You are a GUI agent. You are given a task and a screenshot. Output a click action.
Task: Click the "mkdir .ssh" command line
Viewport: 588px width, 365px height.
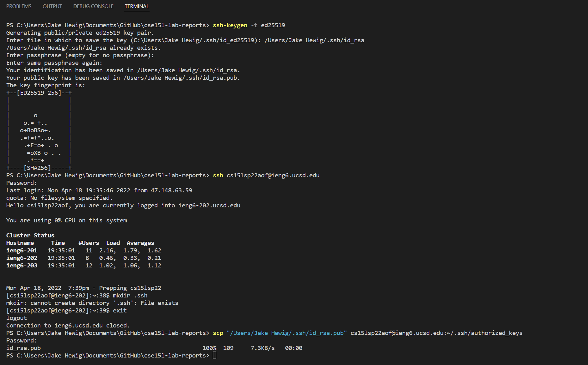[x=130, y=296]
